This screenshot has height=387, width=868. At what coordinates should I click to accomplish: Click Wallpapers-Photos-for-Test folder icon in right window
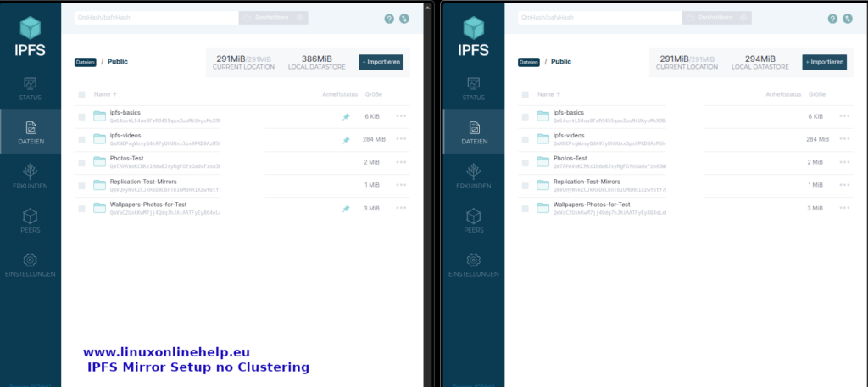pyautogui.click(x=542, y=208)
